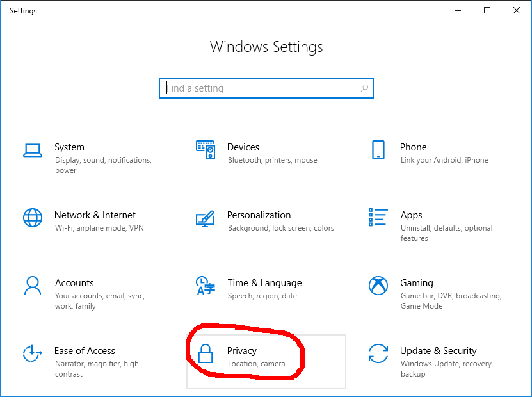Open Network & Internet title text
Image resolution: width=532 pixels, height=397 pixels.
click(x=95, y=215)
